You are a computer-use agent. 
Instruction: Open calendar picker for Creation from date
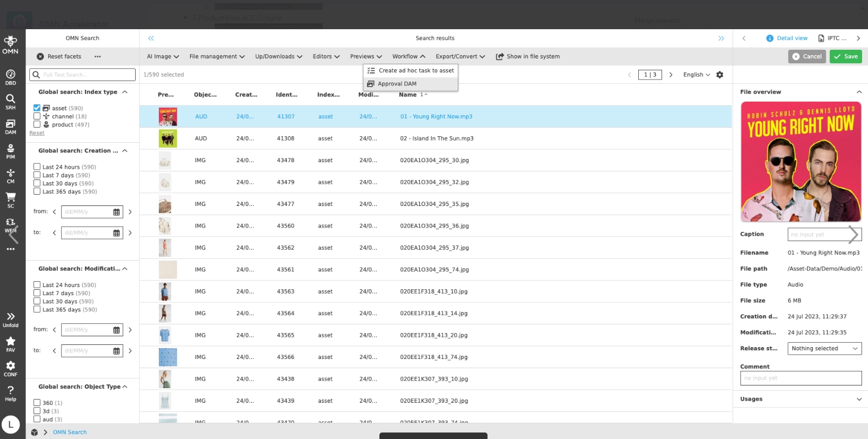click(x=116, y=212)
